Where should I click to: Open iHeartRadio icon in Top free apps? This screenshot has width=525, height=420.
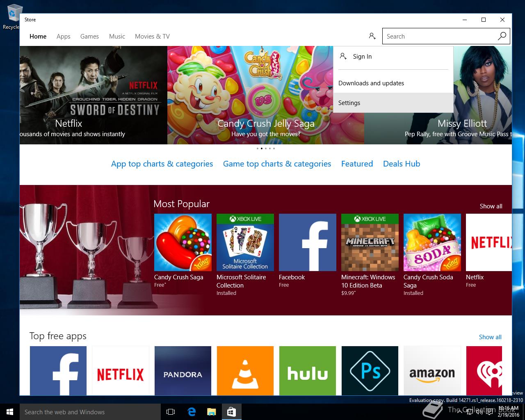pos(484,371)
